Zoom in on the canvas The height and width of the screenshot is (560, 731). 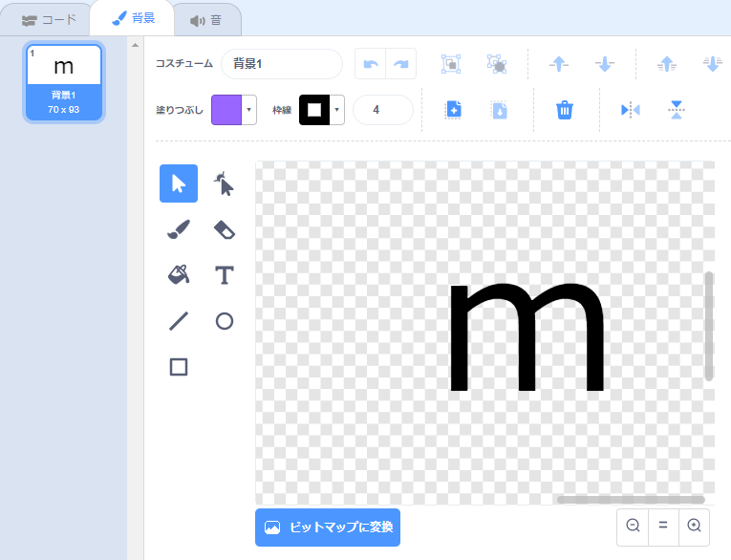[695, 525]
